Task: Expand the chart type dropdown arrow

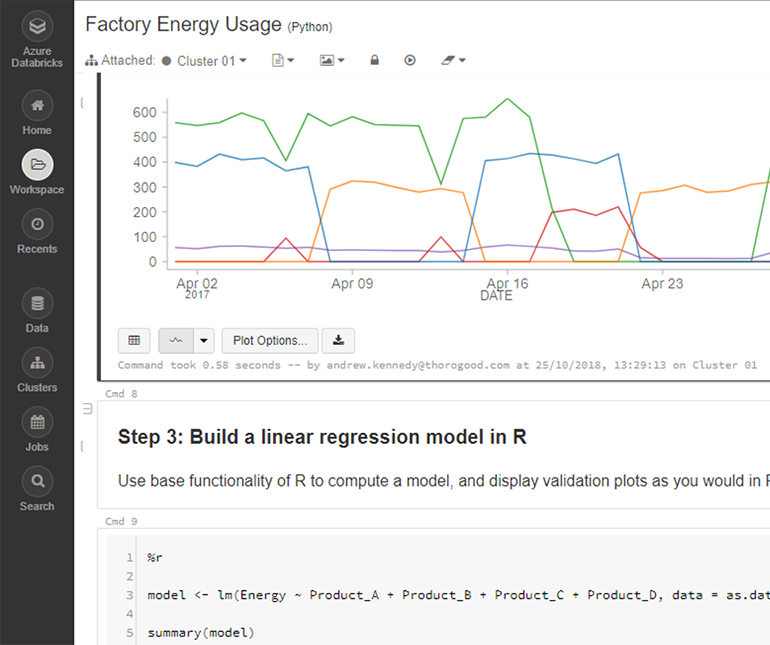Action: pyautogui.click(x=204, y=340)
